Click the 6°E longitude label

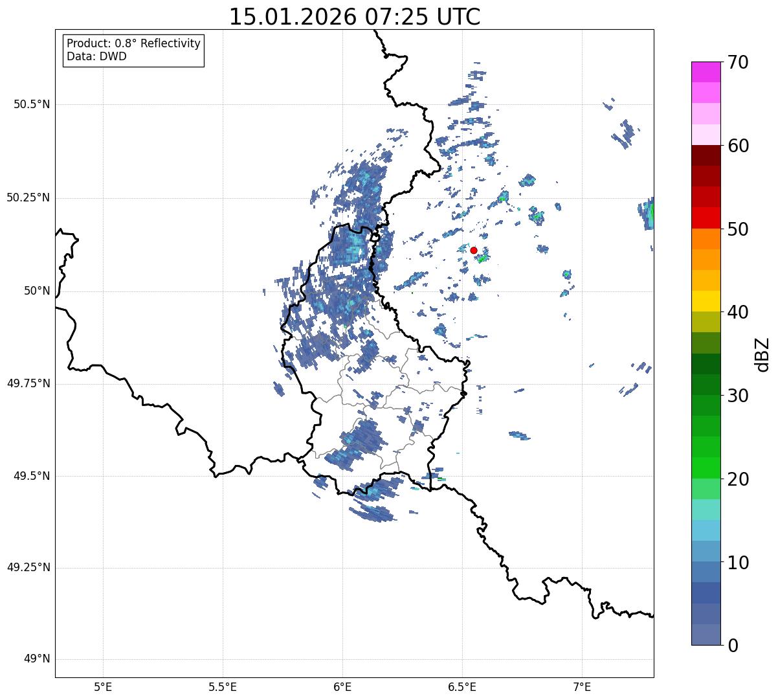pyautogui.click(x=342, y=686)
